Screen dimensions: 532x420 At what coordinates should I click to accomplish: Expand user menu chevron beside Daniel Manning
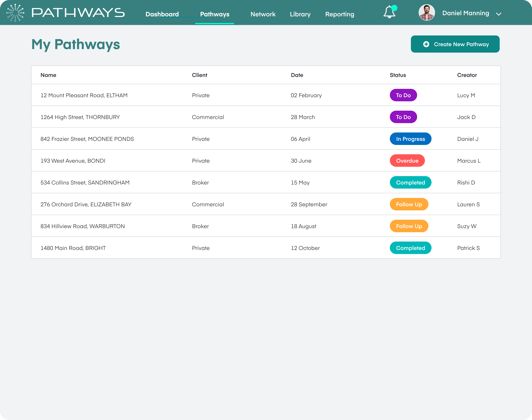[499, 14]
